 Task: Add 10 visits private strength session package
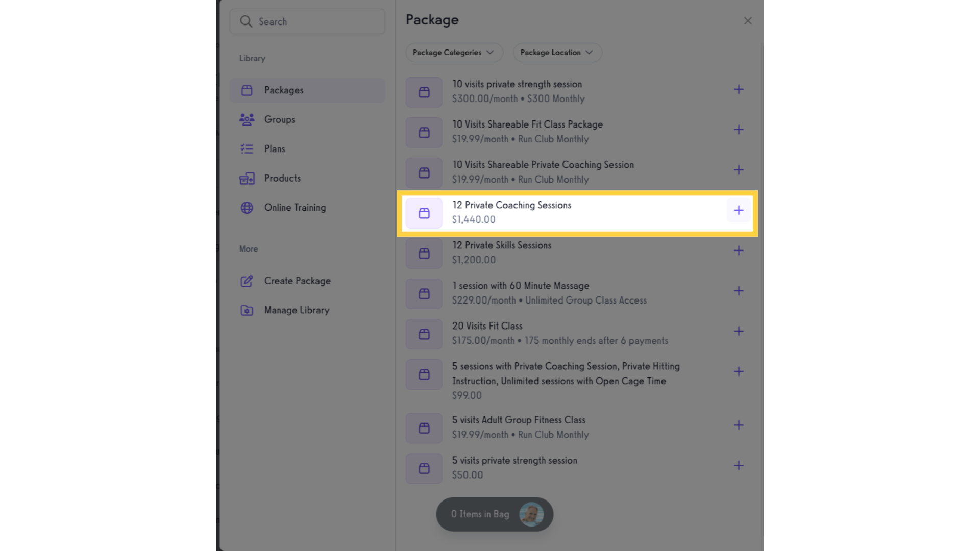(739, 89)
